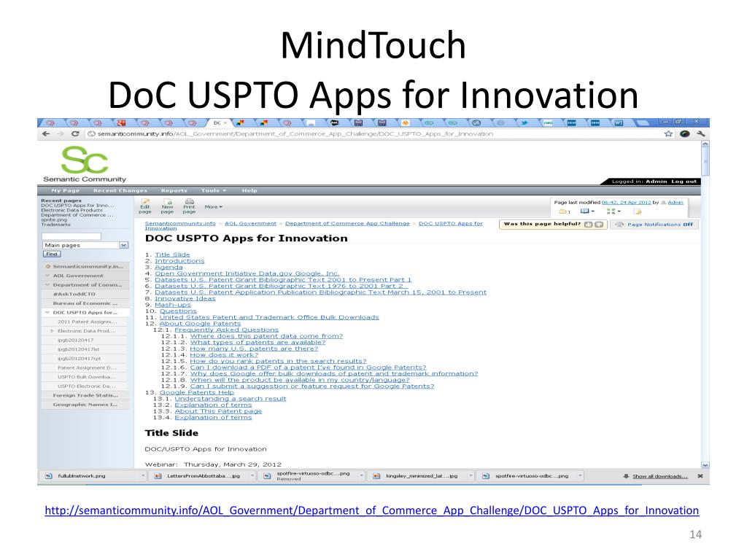Collapse DOC USPTO Apps for... tree node
The width and height of the screenshot is (747, 560).
point(47,312)
